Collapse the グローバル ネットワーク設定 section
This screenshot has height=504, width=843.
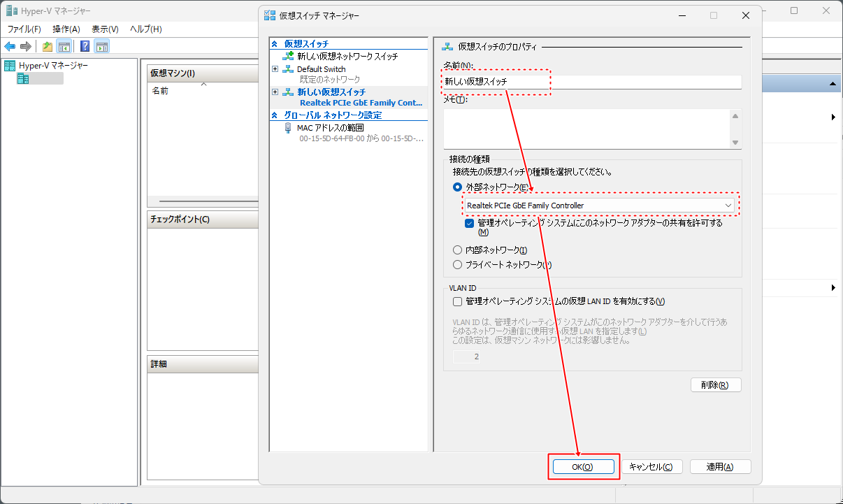[274, 115]
